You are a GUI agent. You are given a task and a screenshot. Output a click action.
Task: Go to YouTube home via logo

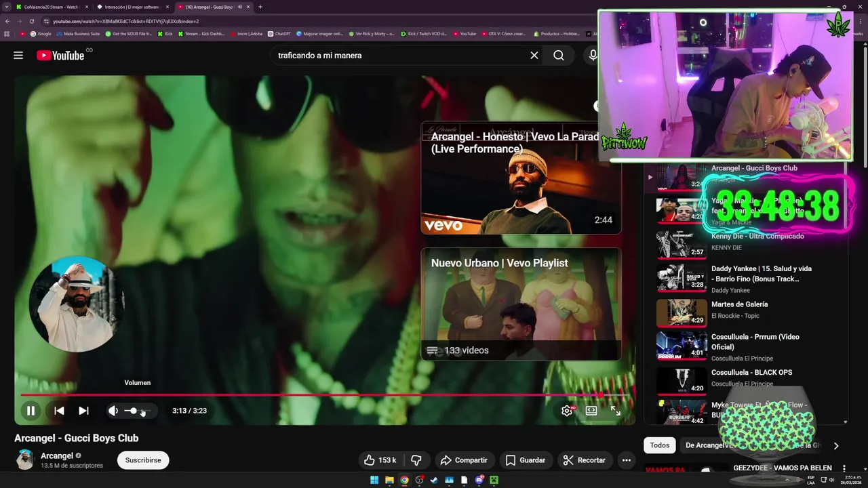[61, 56]
